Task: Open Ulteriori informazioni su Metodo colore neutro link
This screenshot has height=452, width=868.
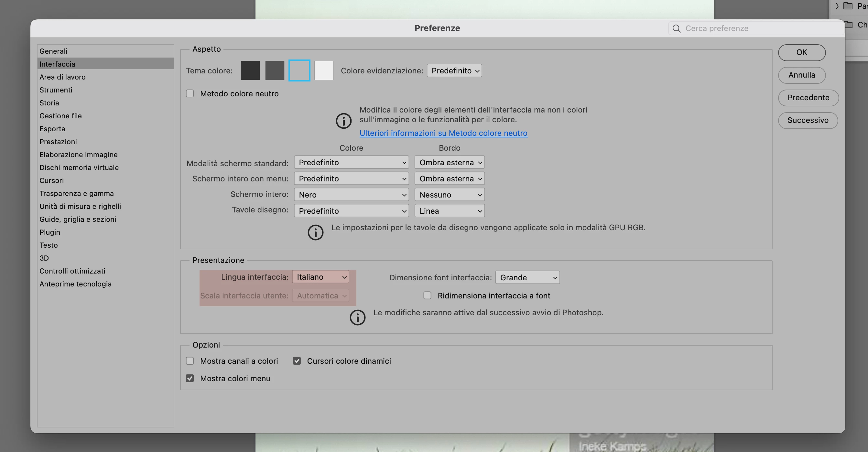Action: coord(443,133)
